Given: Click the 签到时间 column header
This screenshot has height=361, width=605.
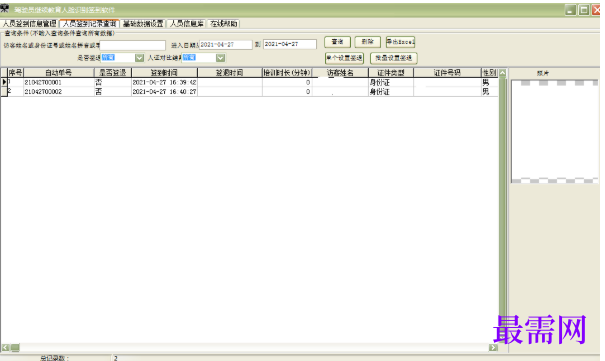Looking at the screenshot, I should (164, 73).
